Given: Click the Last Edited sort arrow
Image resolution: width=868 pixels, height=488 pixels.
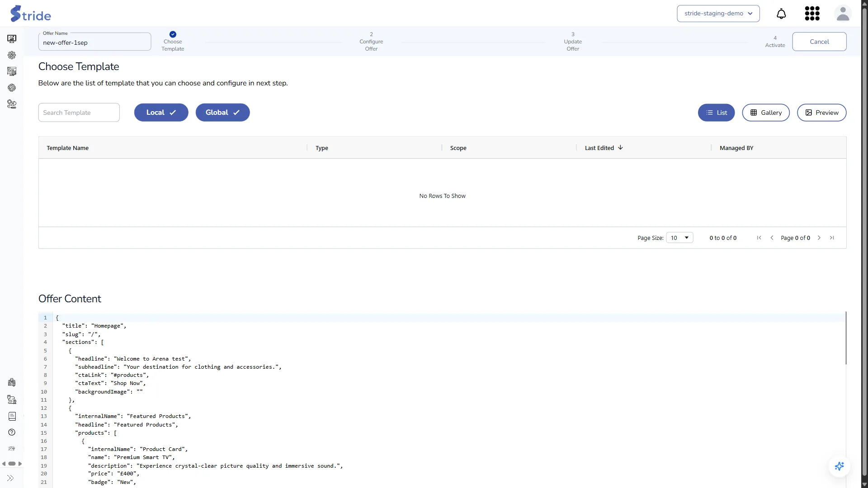Looking at the screenshot, I should coord(620,148).
